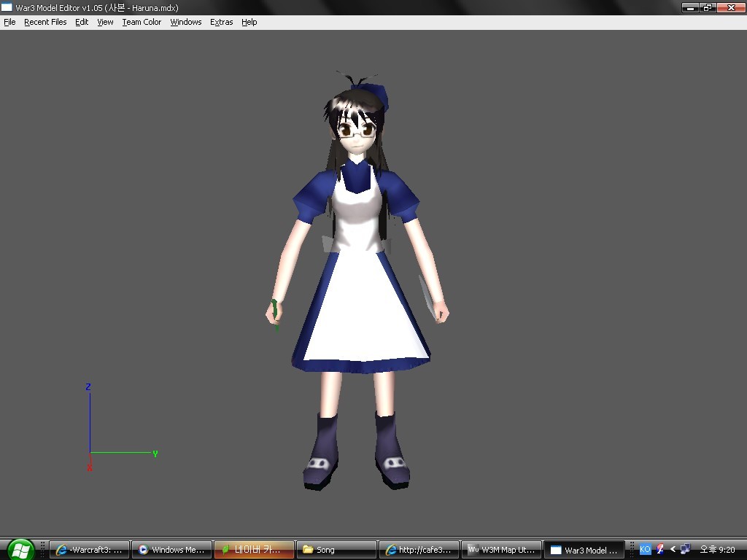
Task: Open the Song folder taskbar item
Action: coord(336,550)
